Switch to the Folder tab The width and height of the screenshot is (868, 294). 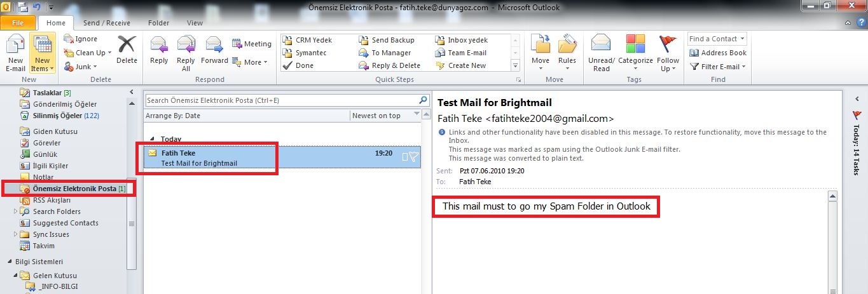tap(159, 23)
